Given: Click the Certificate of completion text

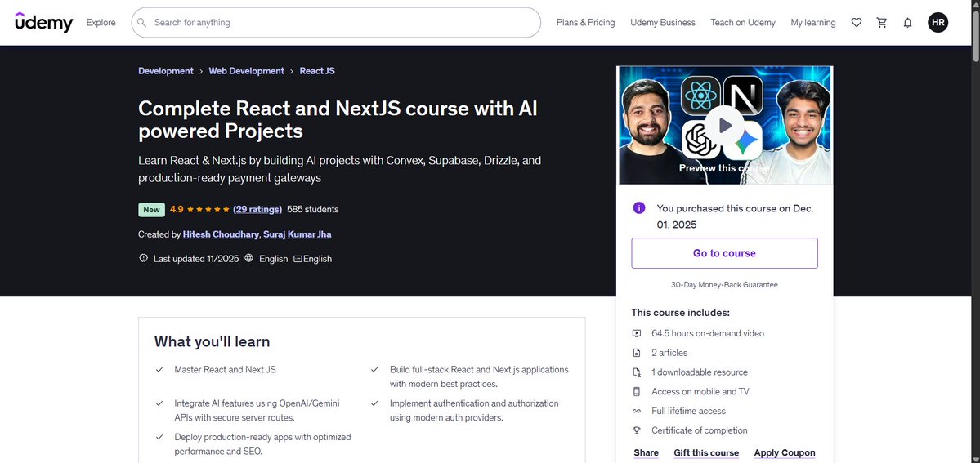Looking at the screenshot, I should tap(700, 430).
